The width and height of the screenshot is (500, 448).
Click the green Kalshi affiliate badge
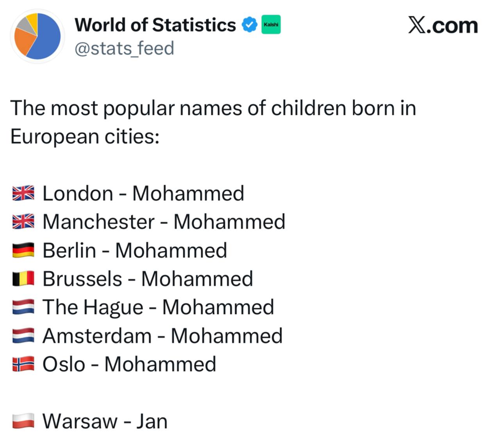(x=271, y=25)
